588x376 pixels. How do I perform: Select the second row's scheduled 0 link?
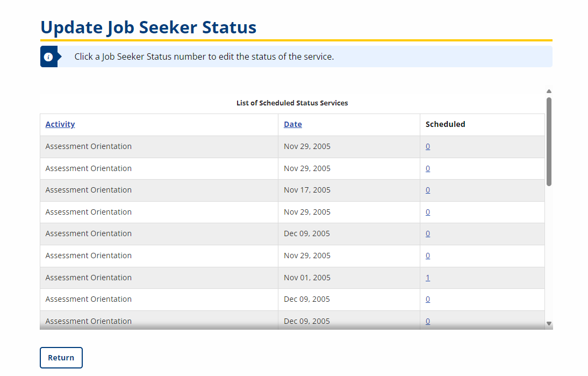428,168
